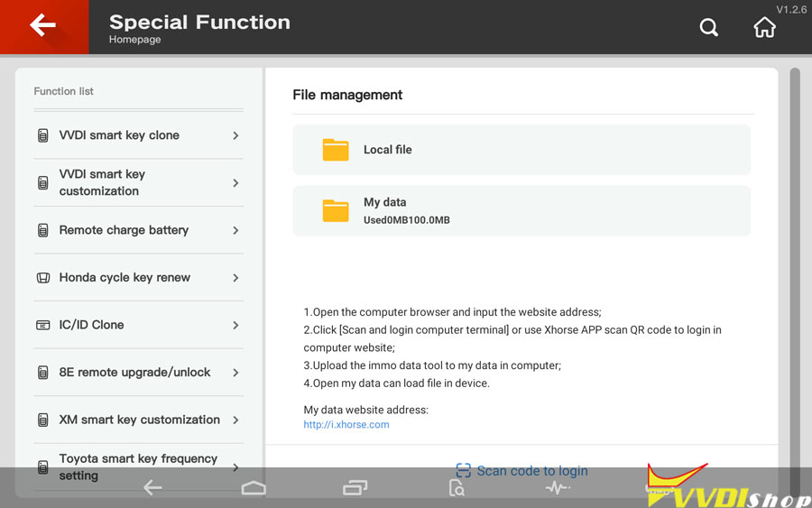The height and width of the screenshot is (508, 812).
Task: Click the Used0MB100.0MB storage text
Action: pyautogui.click(x=407, y=220)
